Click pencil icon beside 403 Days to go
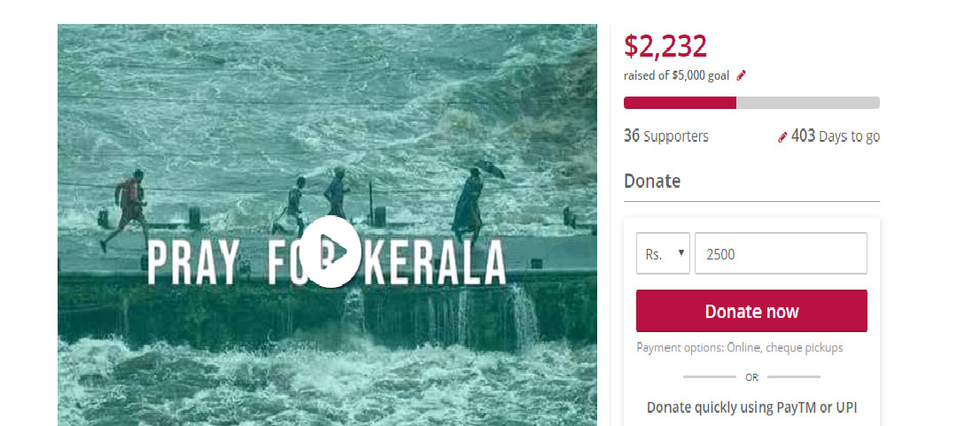This screenshot has width=980, height=426. tap(782, 136)
